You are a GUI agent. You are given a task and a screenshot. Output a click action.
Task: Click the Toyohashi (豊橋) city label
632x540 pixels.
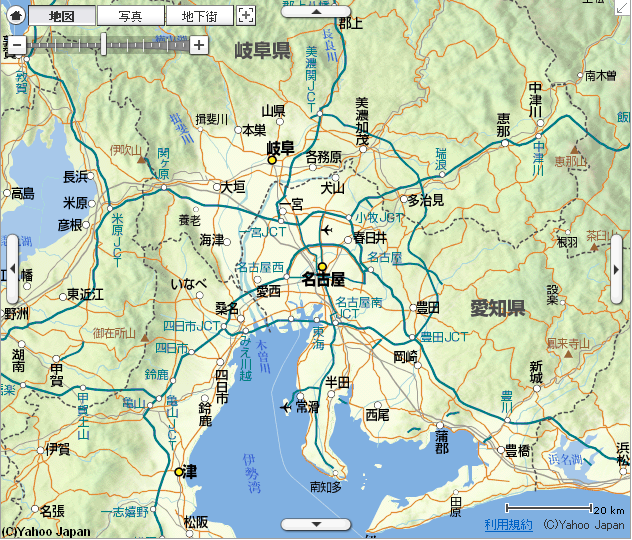coord(517,450)
